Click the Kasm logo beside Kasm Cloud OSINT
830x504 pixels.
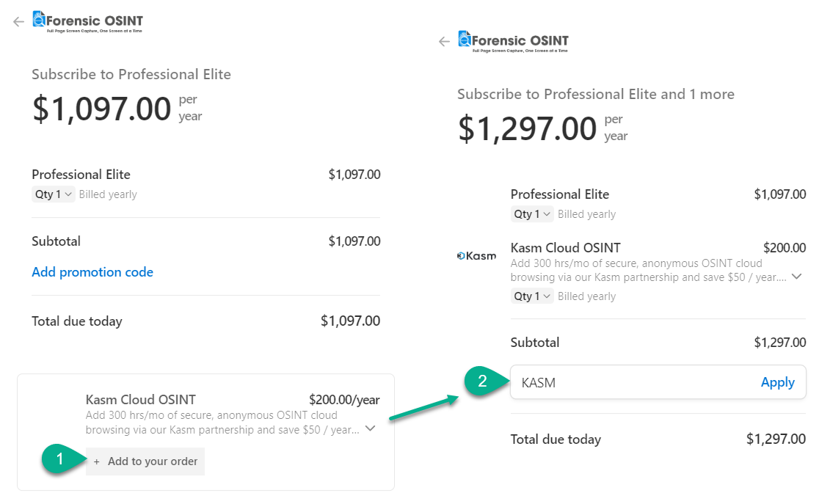(477, 256)
